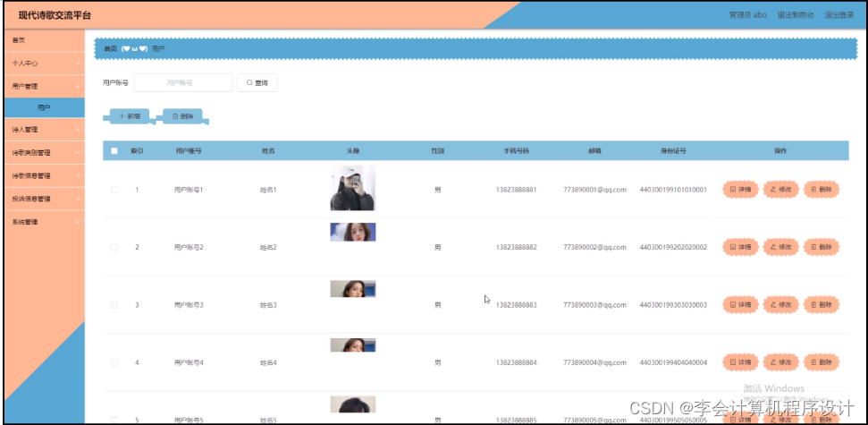Click the avatar image for 姓名2

pyautogui.click(x=353, y=232)
